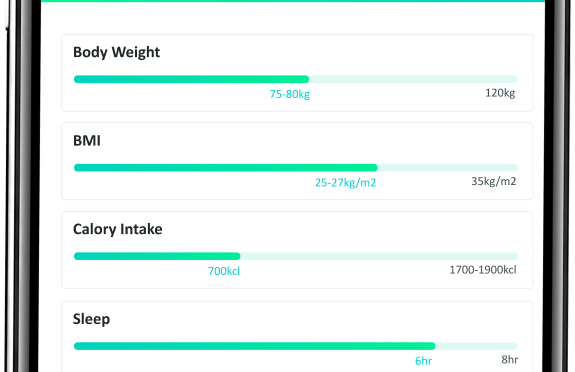Select the Sleep progress bar
This screenshot has width=575, height=372.
coord(296,346)
